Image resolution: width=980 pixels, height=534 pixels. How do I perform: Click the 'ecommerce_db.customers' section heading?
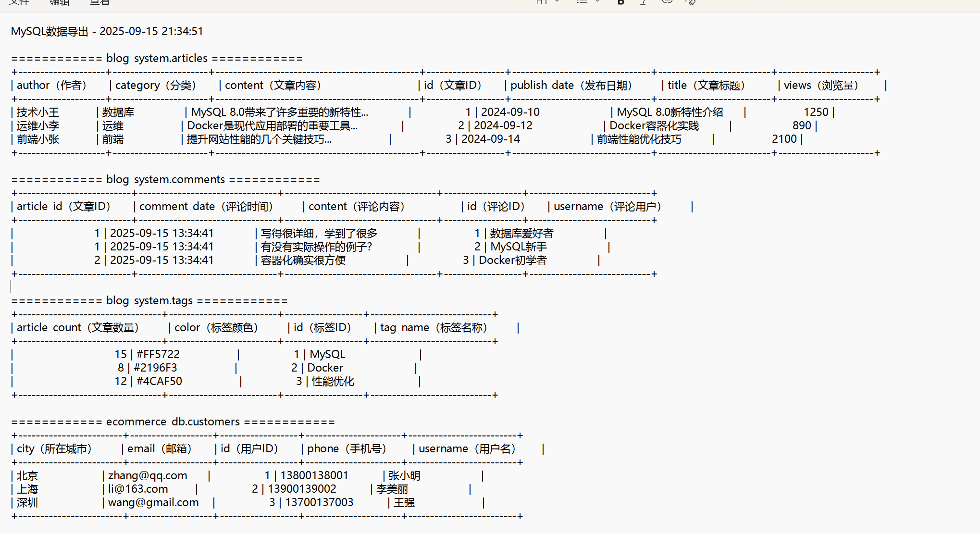(x=173, y=422)
